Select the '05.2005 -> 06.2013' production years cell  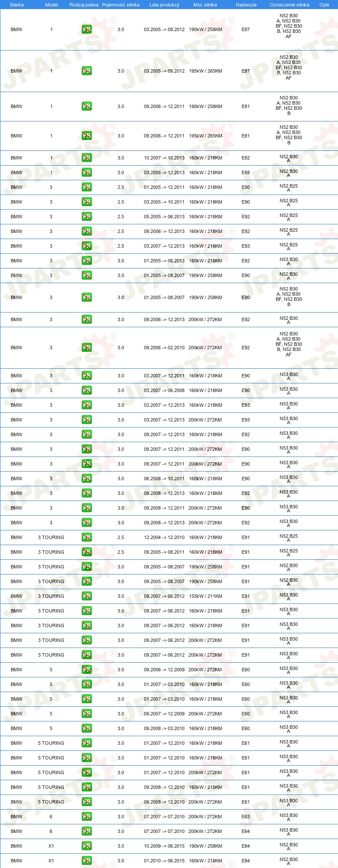(x=164, y=217)
